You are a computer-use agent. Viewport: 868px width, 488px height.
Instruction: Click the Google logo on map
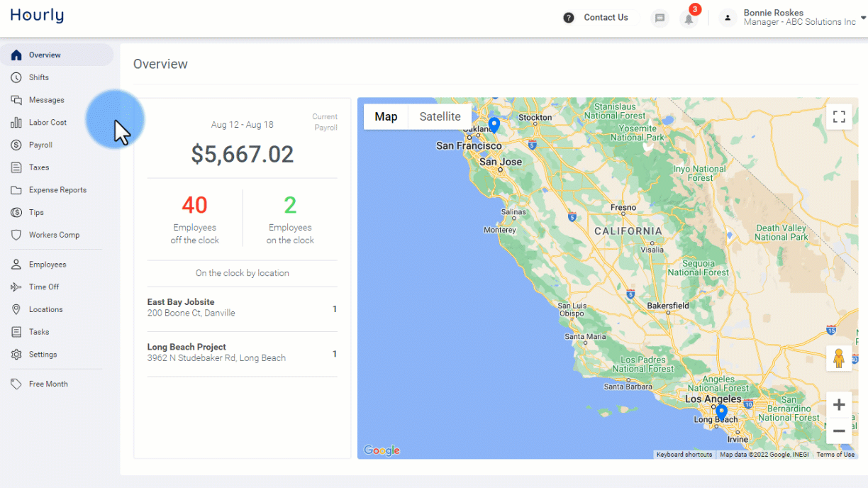[382, 450]
